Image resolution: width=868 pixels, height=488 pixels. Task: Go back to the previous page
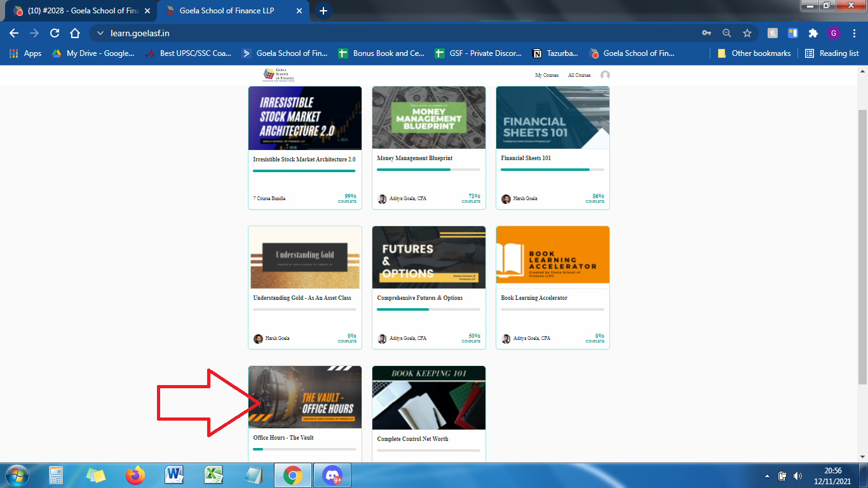tap(14, 33)
